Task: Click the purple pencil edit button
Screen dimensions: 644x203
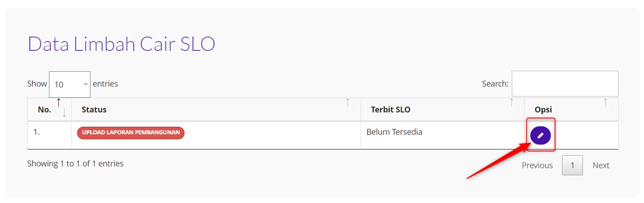Action: (540, 135)
